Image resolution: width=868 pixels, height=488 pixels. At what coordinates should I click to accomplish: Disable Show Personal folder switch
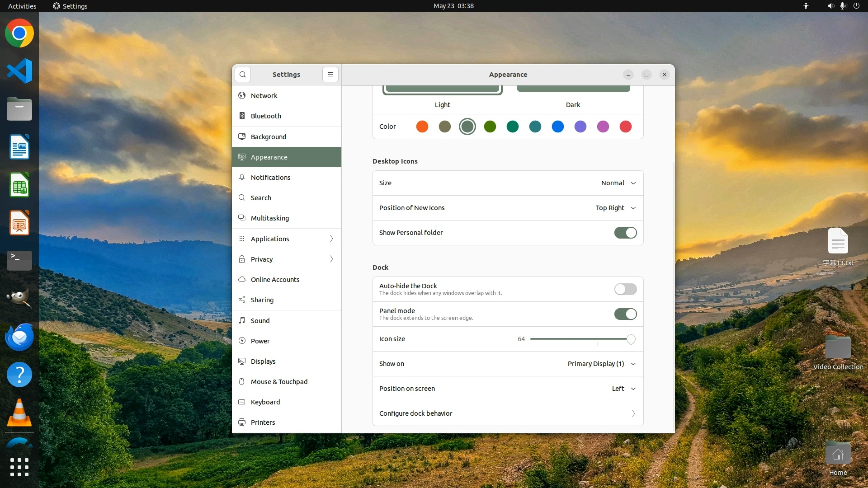pyautogui.click(x=625, y=233)
